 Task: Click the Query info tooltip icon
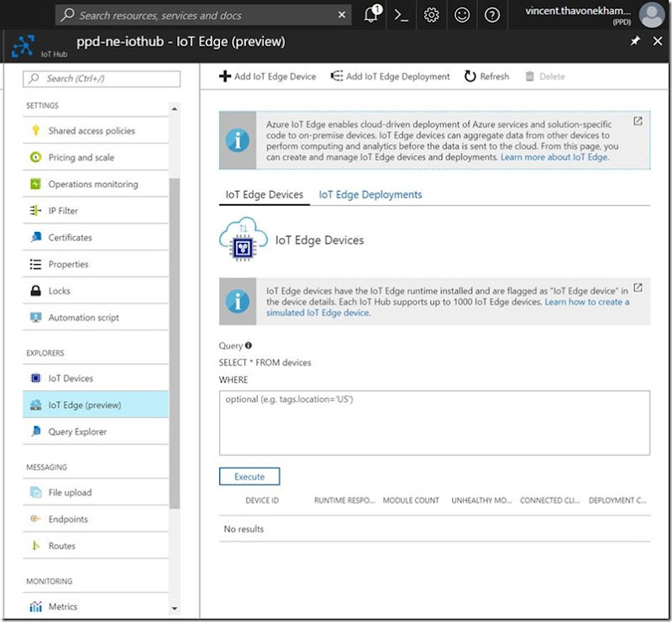point(249,345)
